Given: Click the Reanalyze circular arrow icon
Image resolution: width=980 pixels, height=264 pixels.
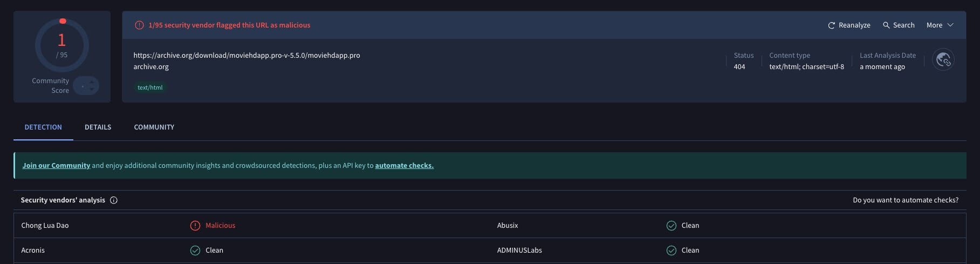Looking at the screenshot, I should tap(831, 25).
